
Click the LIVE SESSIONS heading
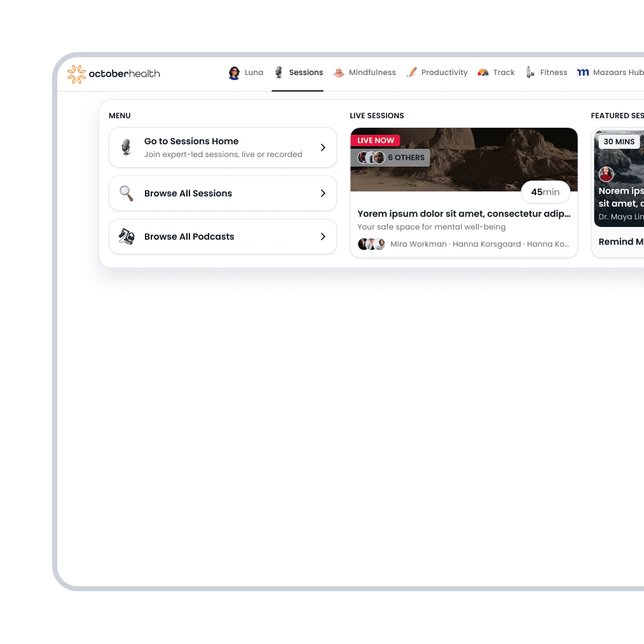pos(376,116)
